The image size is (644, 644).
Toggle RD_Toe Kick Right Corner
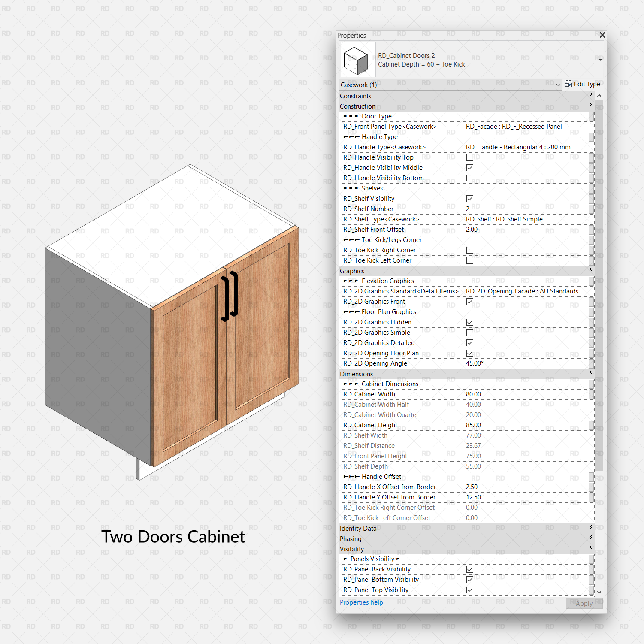tap(469, 250)
